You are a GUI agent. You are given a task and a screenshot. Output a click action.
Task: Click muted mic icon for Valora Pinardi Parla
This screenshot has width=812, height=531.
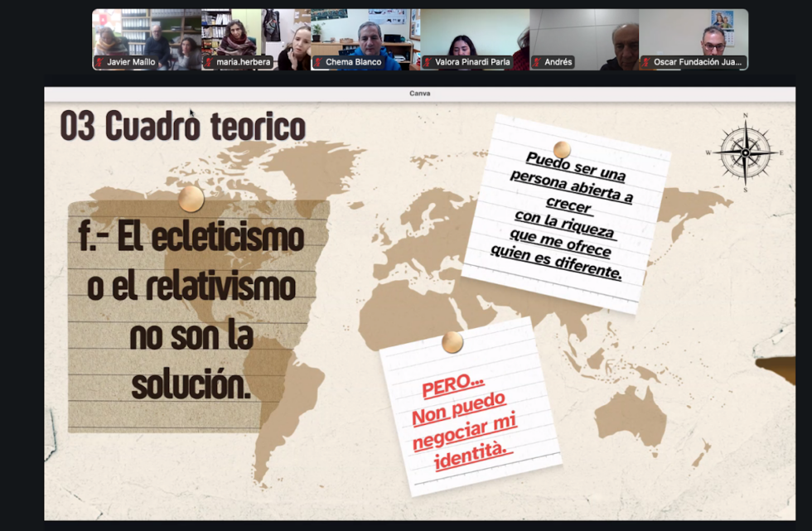click(428, 62)
